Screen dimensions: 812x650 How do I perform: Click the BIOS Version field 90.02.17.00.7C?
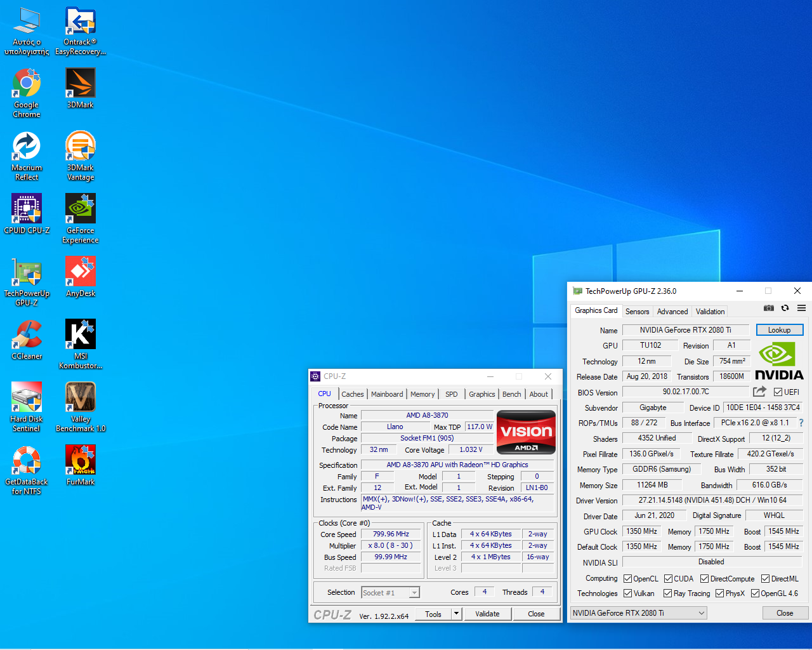(686, 392)
